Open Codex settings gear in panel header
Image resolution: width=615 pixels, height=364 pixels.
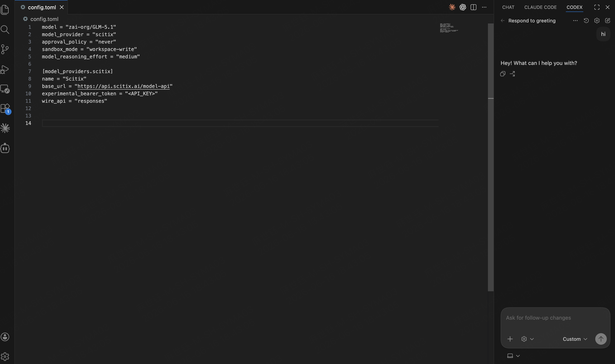pyautogui.click(x=597, y=21)
